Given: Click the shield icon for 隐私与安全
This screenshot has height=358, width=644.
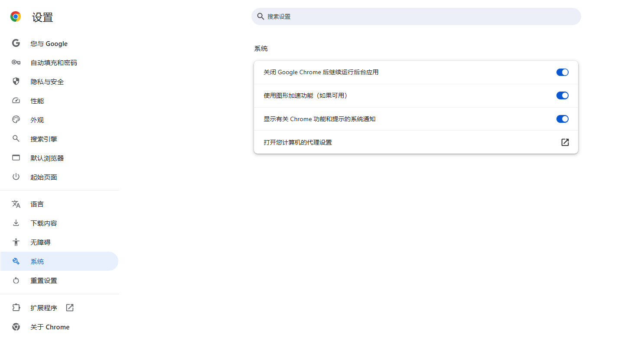Looking at the screenshot, I should (x=16, y=81).
